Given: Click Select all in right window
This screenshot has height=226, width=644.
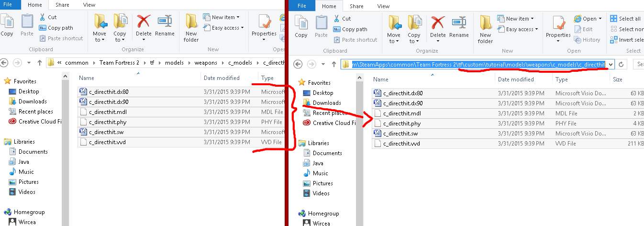Looking at the screenshot, I should pos(625,19).
